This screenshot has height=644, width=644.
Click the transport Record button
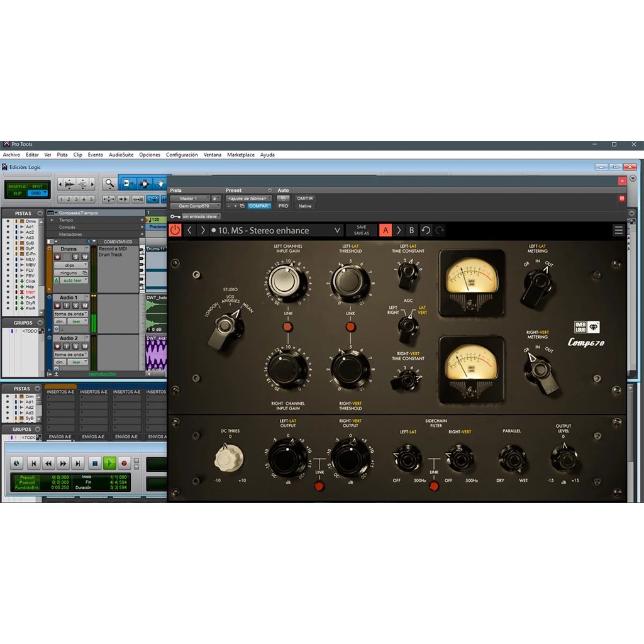point(124,464)
